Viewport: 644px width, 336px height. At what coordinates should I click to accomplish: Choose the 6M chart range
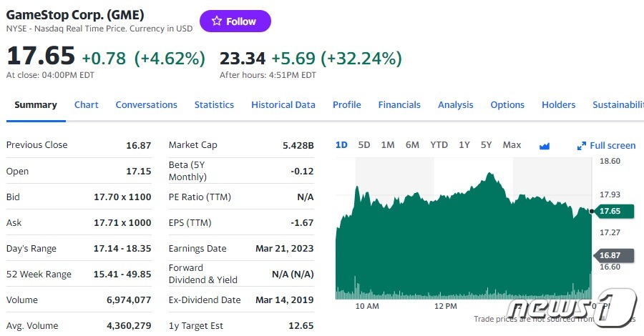point(412,145)
